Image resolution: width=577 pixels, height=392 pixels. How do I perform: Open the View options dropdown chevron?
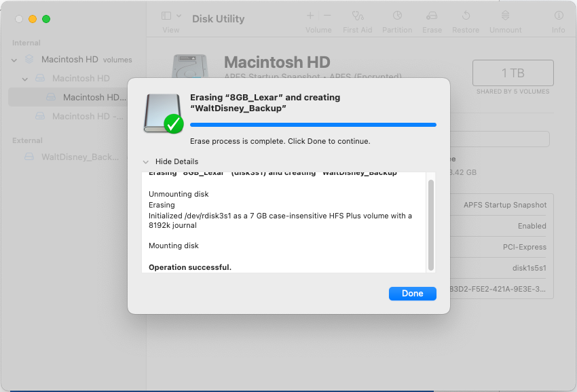coord(179,16)
